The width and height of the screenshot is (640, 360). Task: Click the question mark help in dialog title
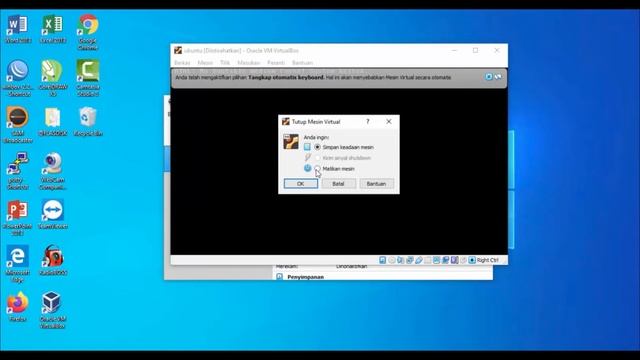tap(368, 122)
